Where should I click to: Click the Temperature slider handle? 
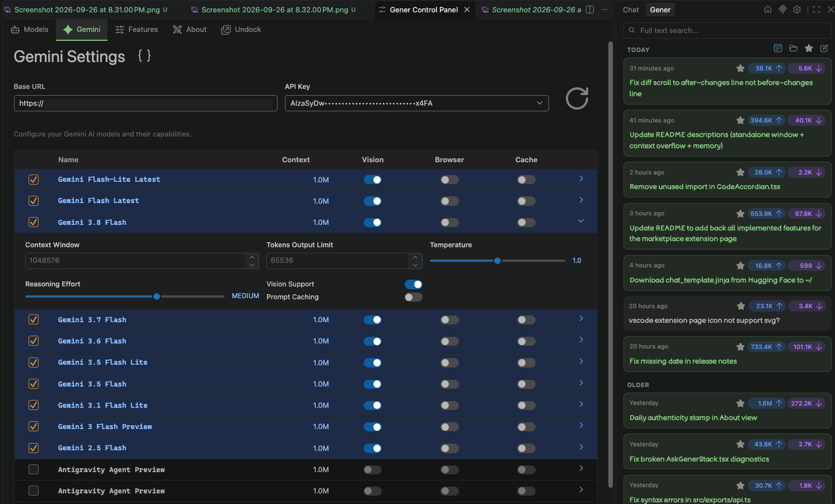(x=498, y=261)
